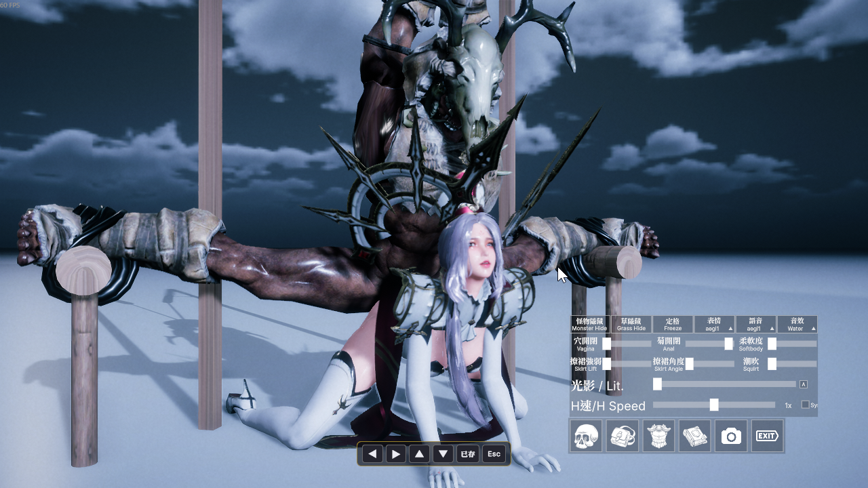Click the Skirt Lift slider handle
The image size is (868, 488).
pyautogui.click(x=607, y=364)
